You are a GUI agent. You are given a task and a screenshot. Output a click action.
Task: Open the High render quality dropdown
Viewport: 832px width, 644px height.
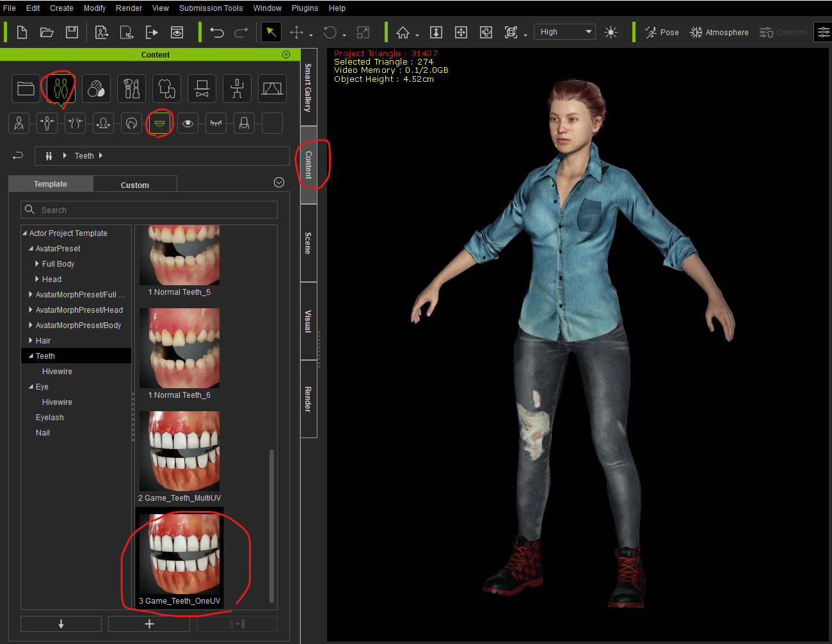point(566,32)
